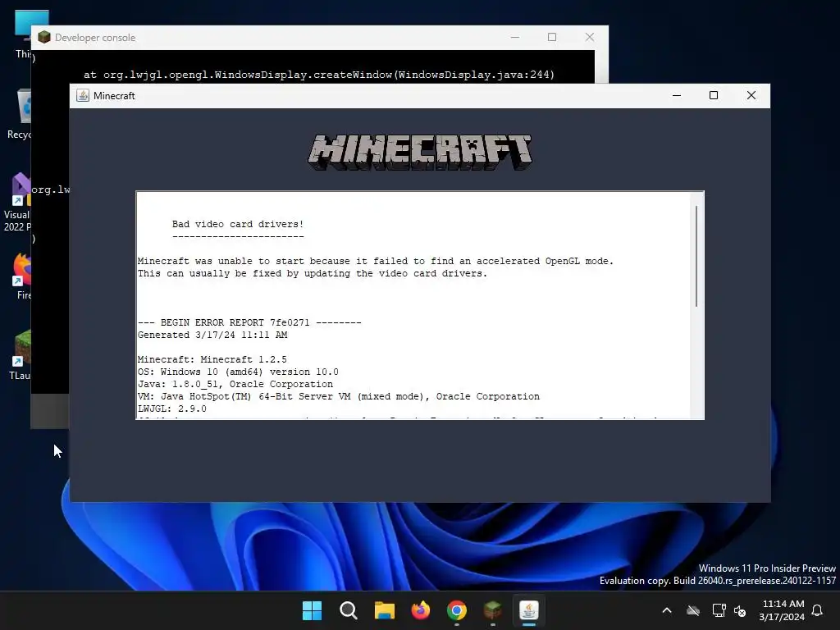Minimize the Minecraft window
Image resolution: width=840 pixels, height=630 pixels.
[x=677, y=95]
